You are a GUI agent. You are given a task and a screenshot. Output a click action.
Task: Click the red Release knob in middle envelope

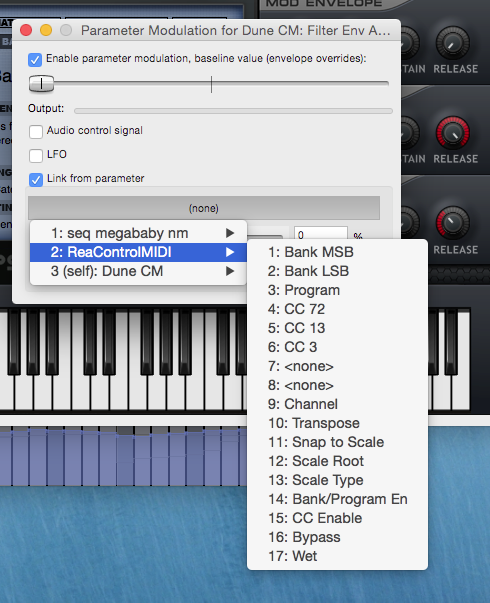[453, 133]
